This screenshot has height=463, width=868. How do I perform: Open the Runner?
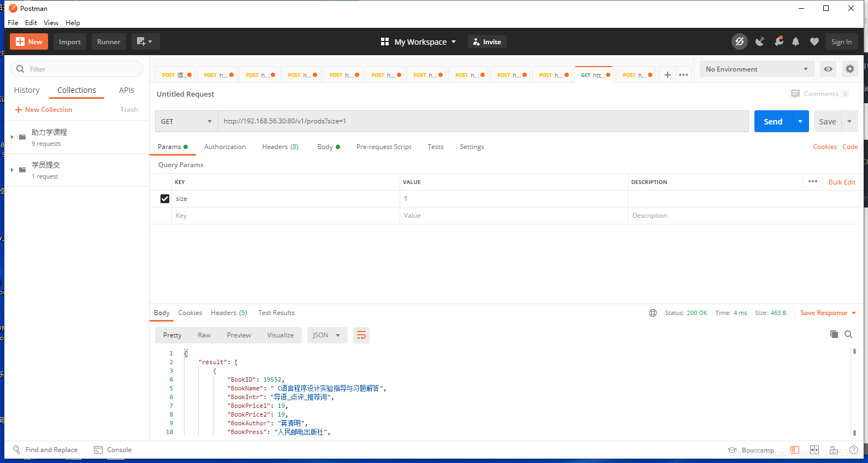point(109,41)
